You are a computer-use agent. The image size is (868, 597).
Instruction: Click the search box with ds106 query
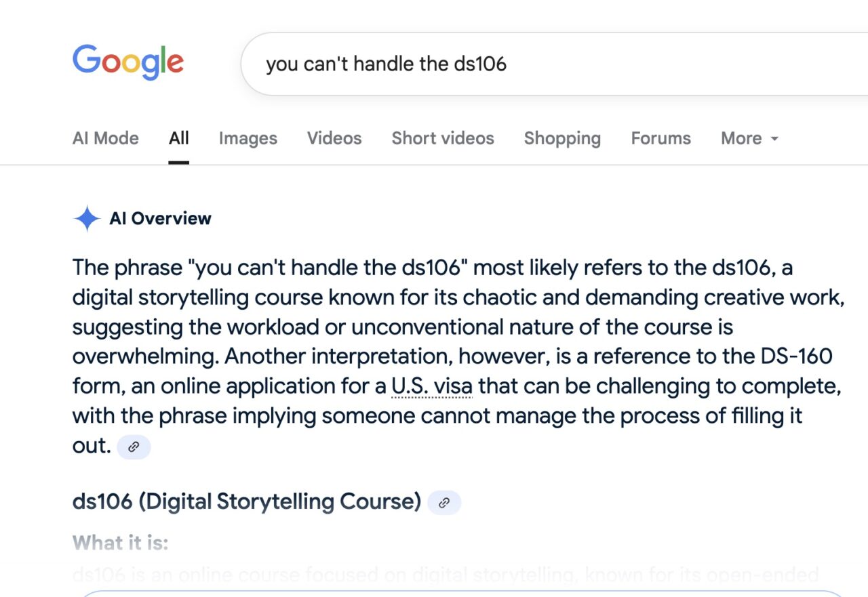tap(555, 64)
